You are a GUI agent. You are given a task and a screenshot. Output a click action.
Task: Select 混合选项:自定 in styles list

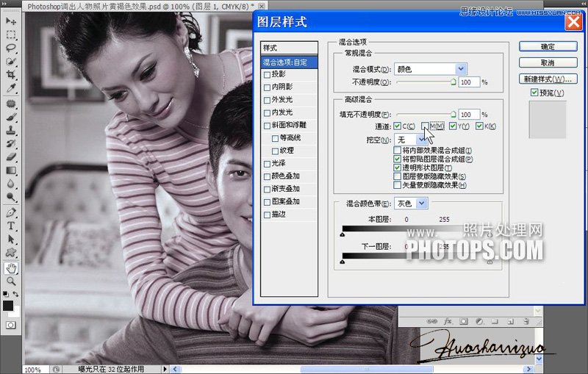point(289,62)
